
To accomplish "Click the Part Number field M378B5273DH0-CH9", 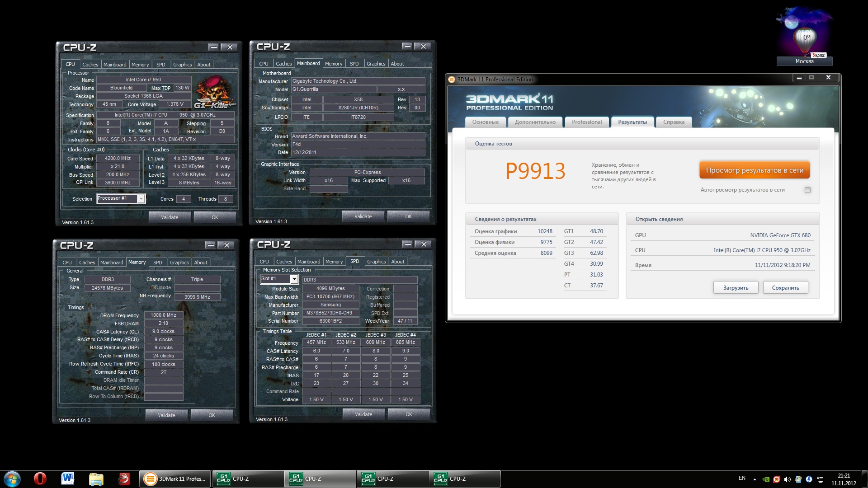I will [330, 313].
